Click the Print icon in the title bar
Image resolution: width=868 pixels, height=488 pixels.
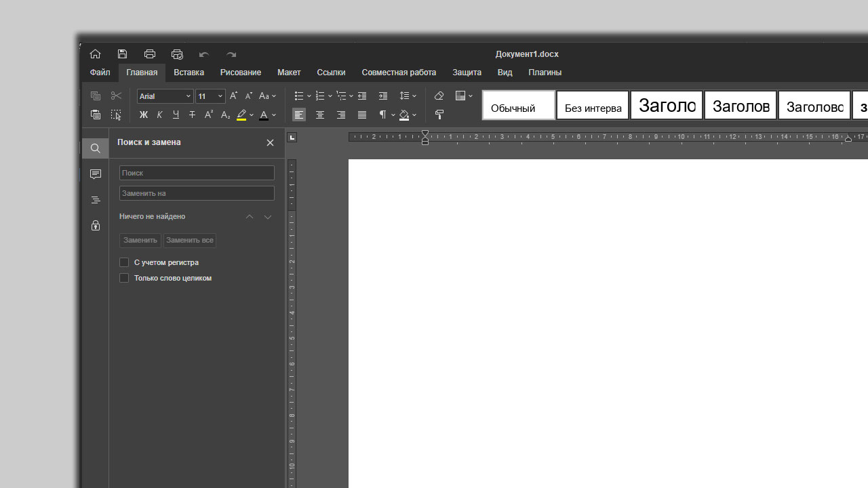[x=150, y=54]
